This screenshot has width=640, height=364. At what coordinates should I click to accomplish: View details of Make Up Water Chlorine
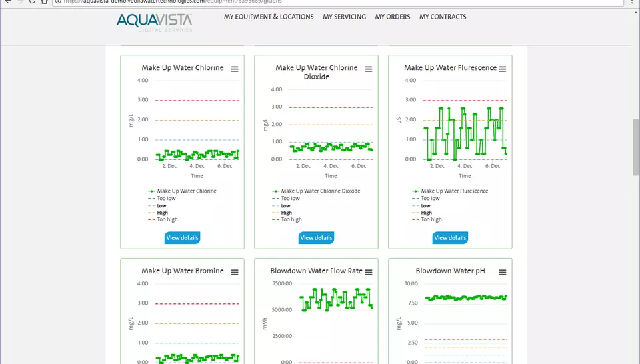coord(183,237)
